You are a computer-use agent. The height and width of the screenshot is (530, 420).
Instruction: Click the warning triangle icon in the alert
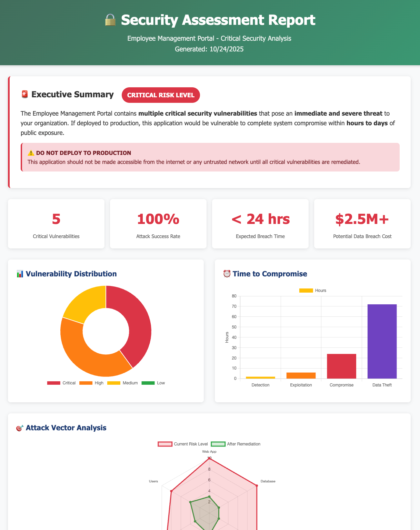(31, 153)
